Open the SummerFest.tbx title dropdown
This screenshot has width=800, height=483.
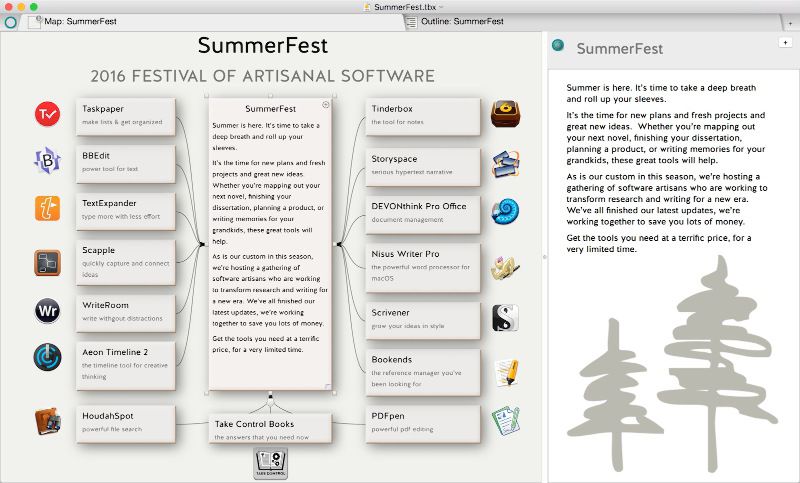tap(442, 7)
